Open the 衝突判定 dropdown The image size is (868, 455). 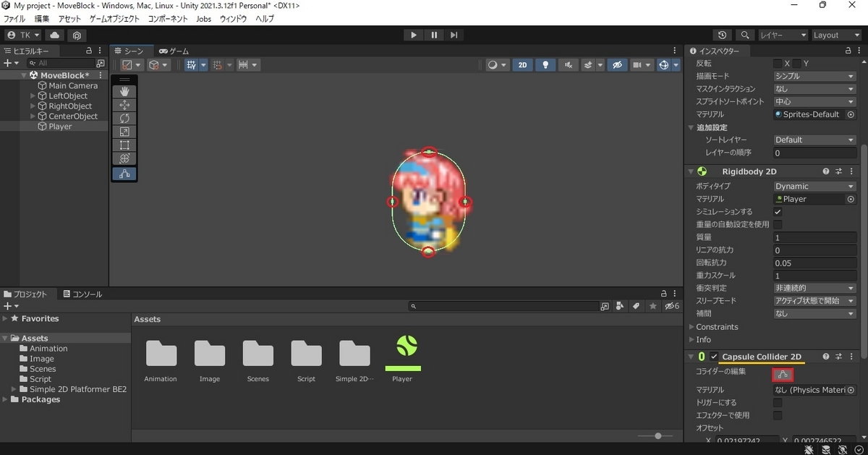(814, 288)
